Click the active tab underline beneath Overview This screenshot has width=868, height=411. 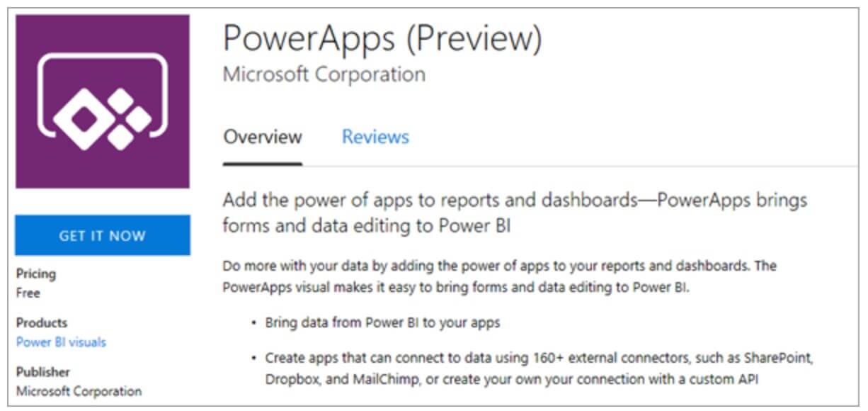click(x=263, y=162)
